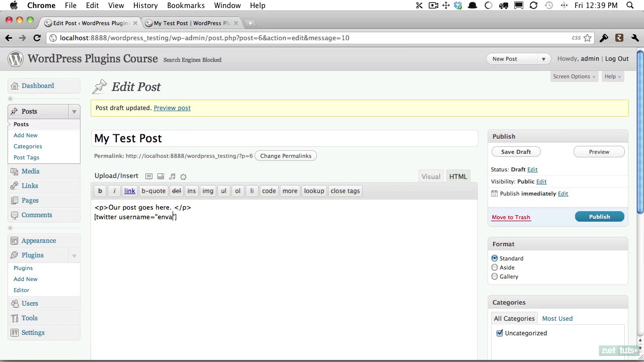The width and height of the screenshot is (644, 362).
Task: Click the Dashboard menu icon
Action: click(x=14, y=86)
